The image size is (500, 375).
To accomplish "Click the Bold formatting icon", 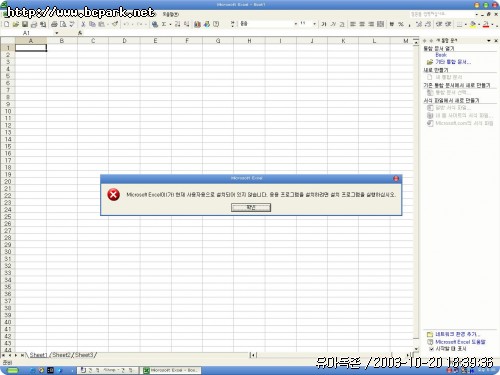I will [324, 24].
